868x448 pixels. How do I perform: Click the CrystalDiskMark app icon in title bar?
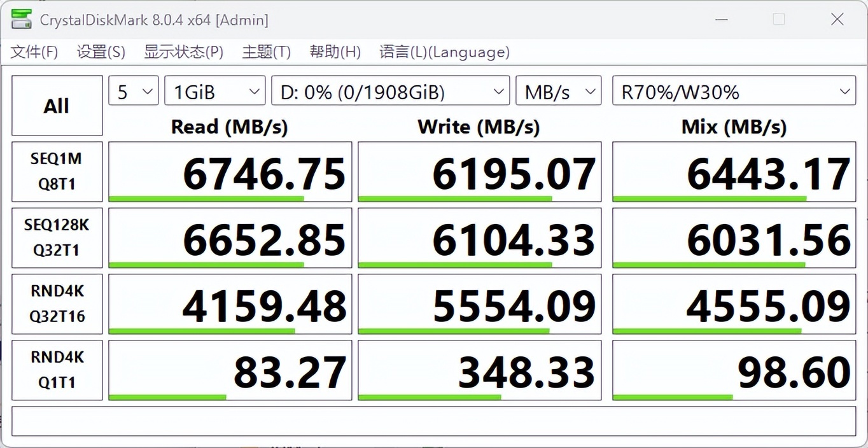point(21,20)
